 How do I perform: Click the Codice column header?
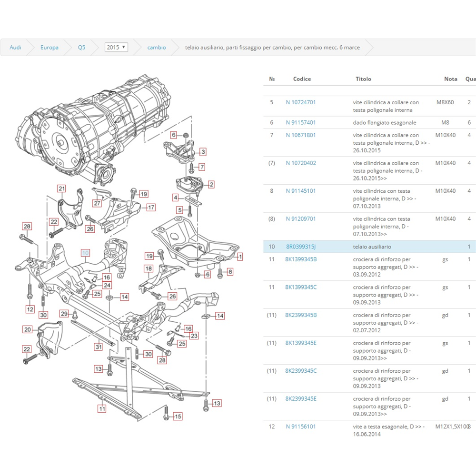tap(302, 79)
